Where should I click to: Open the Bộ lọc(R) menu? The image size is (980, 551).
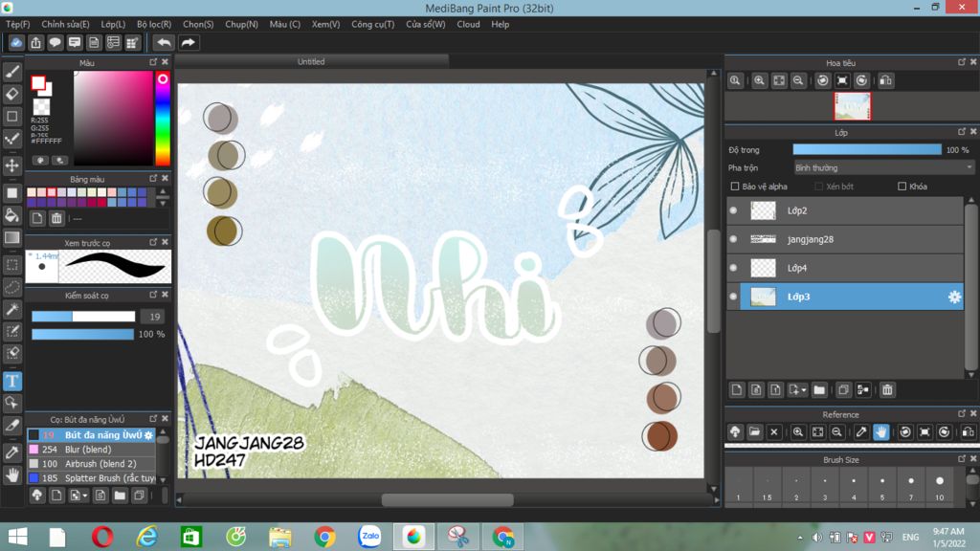click(154, 24)
